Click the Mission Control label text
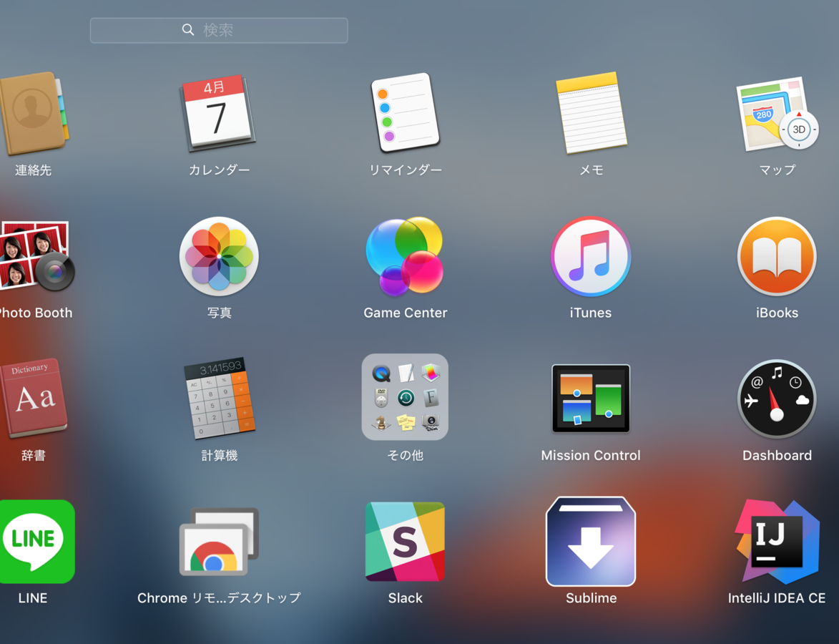This screenshot has width=839, height=644. click(591, 456)
